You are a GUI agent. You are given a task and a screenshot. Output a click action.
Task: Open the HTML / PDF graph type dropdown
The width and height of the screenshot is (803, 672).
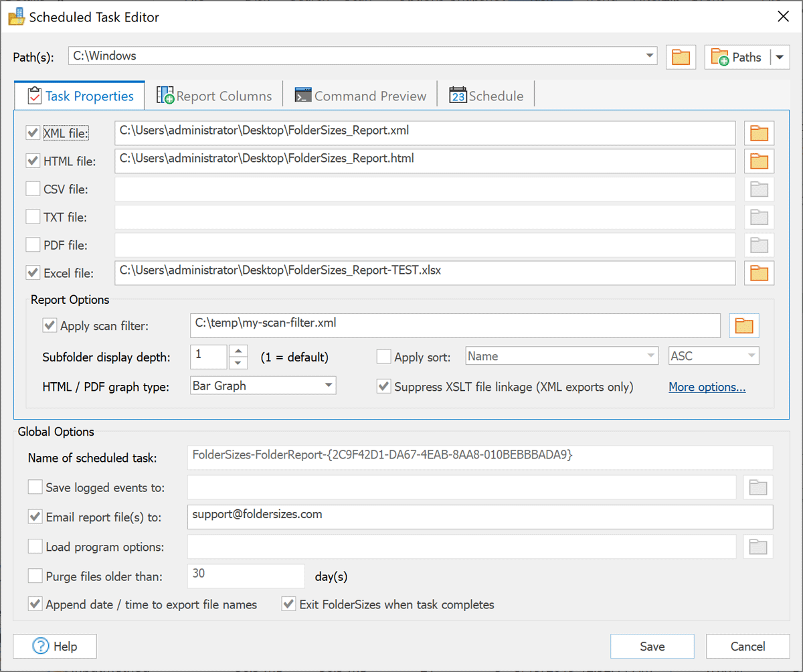coord(328,386)
